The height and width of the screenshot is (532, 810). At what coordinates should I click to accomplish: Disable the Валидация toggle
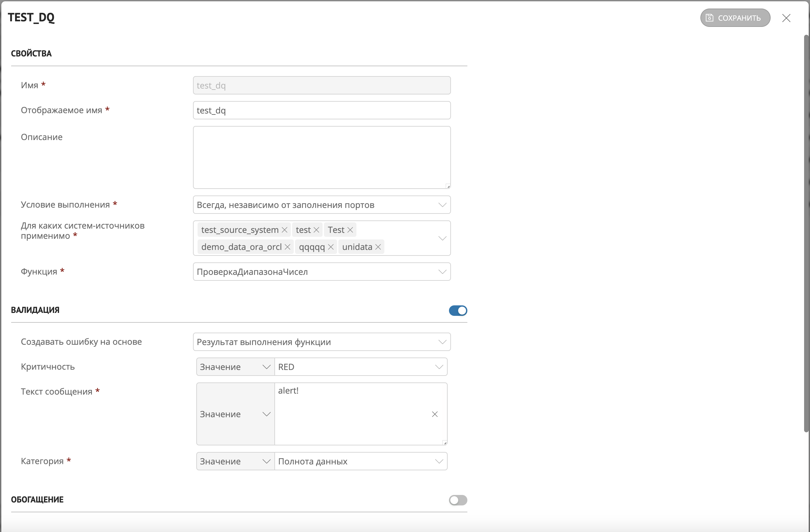coord(458,311)
